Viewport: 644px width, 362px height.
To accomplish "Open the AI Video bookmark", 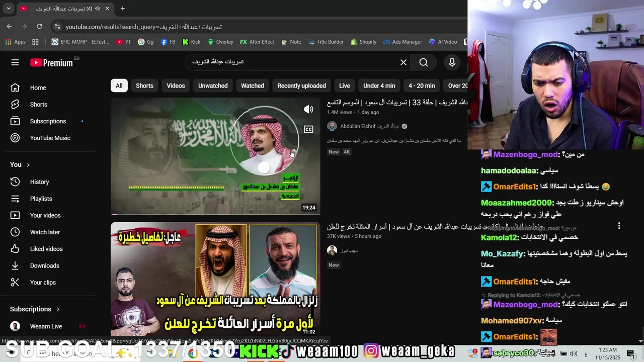I will pyautogui.click(x=443, y=42).
